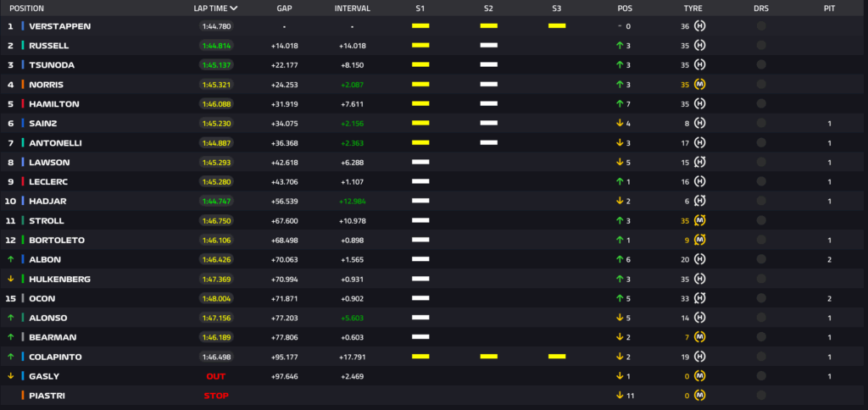Select Piastri's medium tyre icon
Screen dimensions: 868x410
coord(700,396)
